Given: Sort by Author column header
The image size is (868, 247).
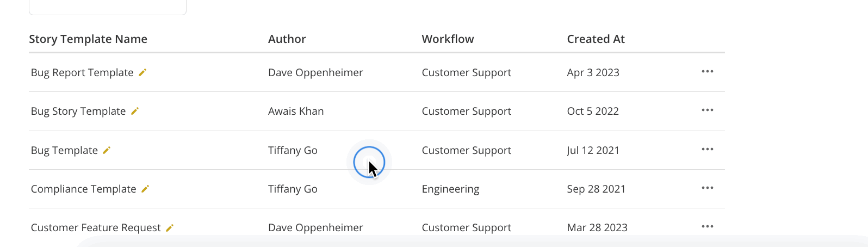Looking at the screenshot, I should 287,39.
